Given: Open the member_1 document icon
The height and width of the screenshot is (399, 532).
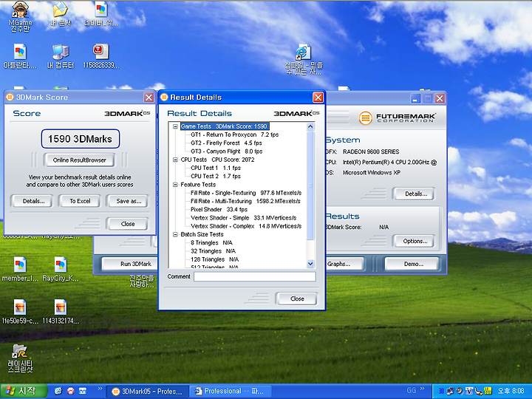Looking at the screenshot, I should click(x=20, y=265).
